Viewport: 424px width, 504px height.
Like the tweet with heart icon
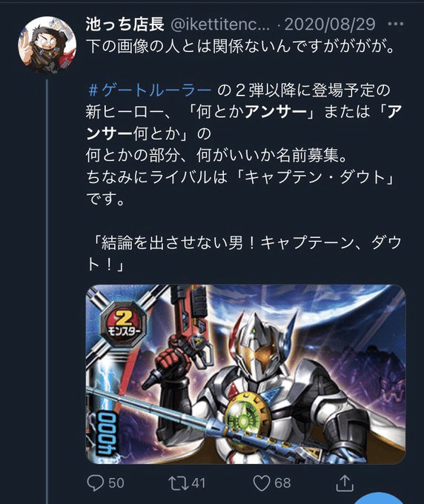(262, 483)
